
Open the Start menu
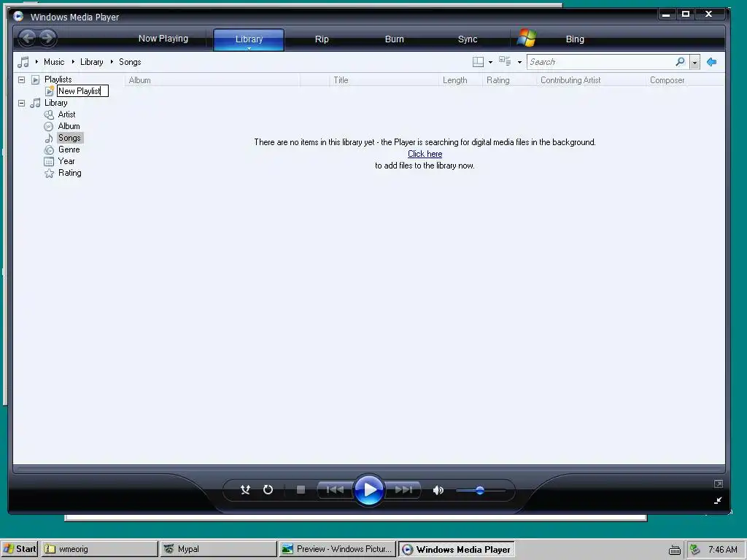pos(20,548)
